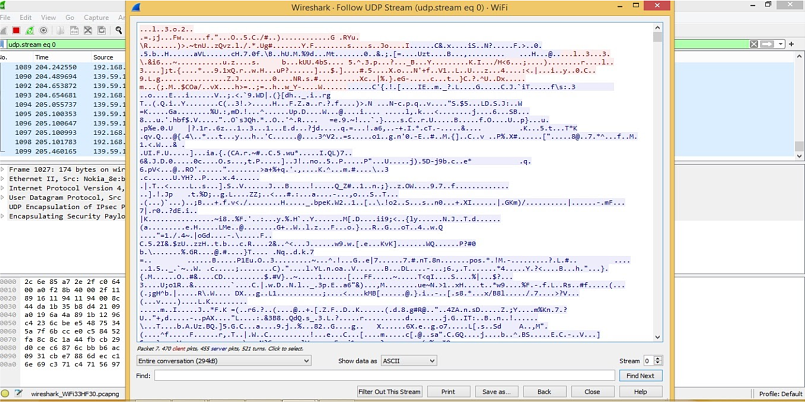Stop capturing packets with red square icon
Viewport: 806px width, 402px height.
[16, 30]
